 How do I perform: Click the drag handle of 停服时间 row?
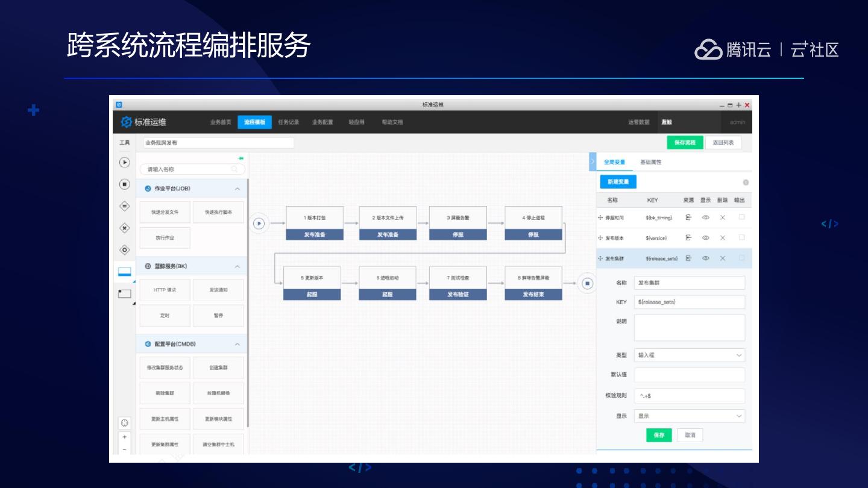(600, 217)
